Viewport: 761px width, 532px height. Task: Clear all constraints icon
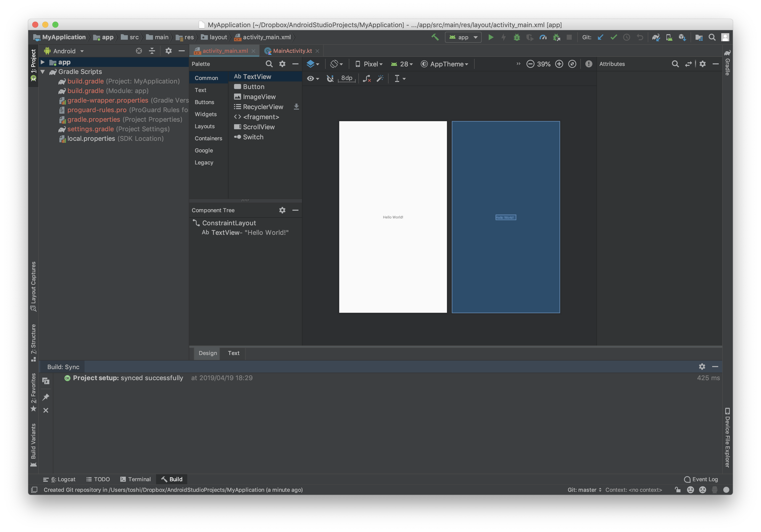coord(367,78)
